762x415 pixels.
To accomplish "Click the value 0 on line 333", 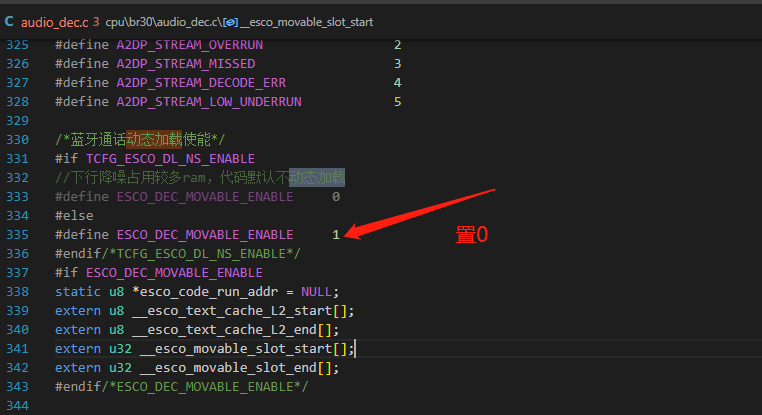I will point(336,197).
